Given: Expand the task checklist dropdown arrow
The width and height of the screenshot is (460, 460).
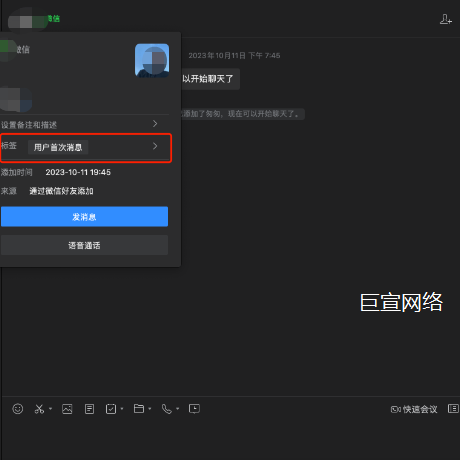Looking at the screenshot, I should [122, 409].
